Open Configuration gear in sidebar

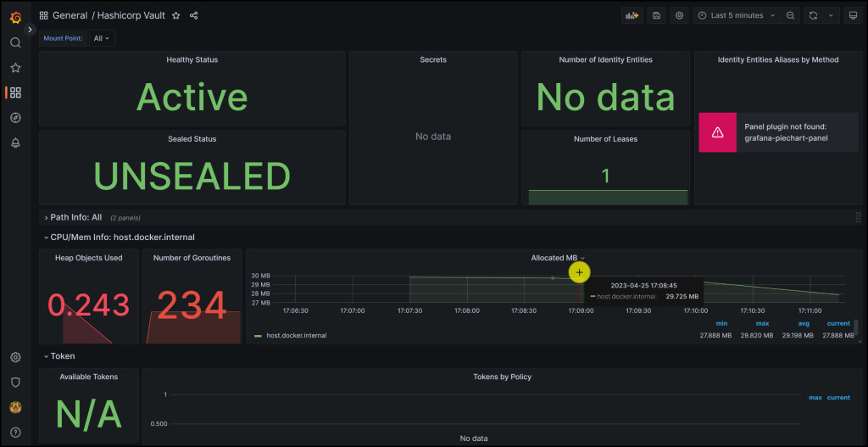pos(15,357)
